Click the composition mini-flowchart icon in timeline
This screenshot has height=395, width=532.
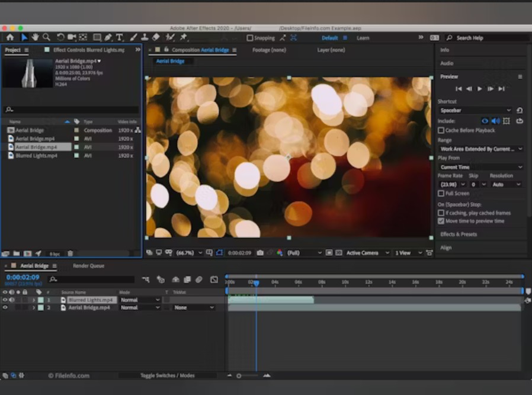coord(146,280)
